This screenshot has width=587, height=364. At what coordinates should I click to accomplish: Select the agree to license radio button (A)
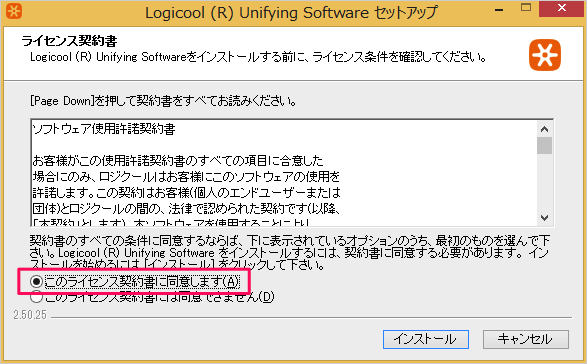pos(36,281)
